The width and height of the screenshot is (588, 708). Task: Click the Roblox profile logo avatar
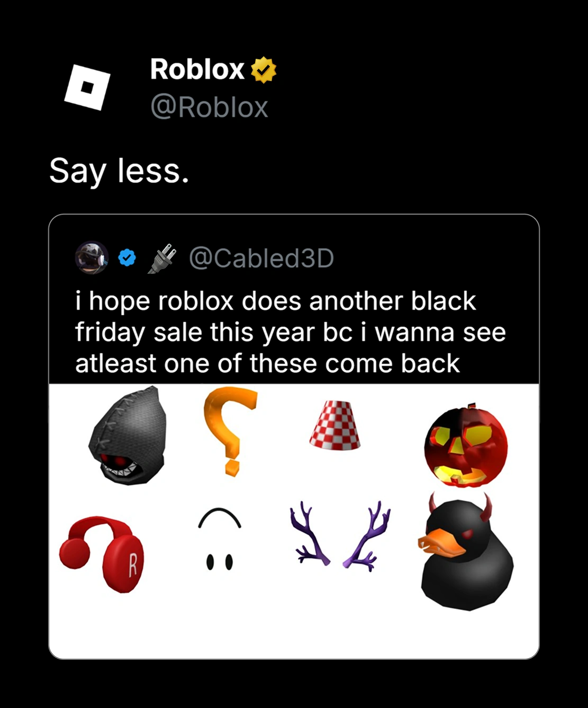pos(87,87)
